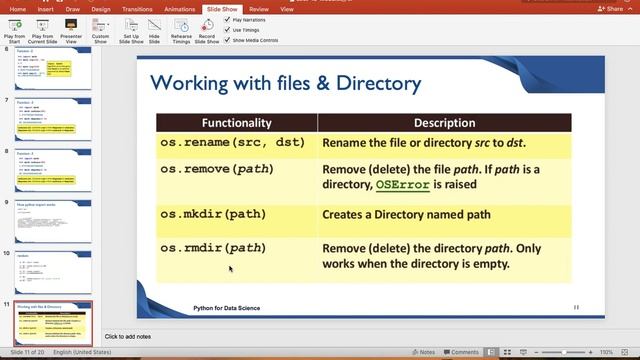The width and height of the screenshot is (640, 360).
Task: Select slide 7 thumbnail
Action: tap(53, 119)
